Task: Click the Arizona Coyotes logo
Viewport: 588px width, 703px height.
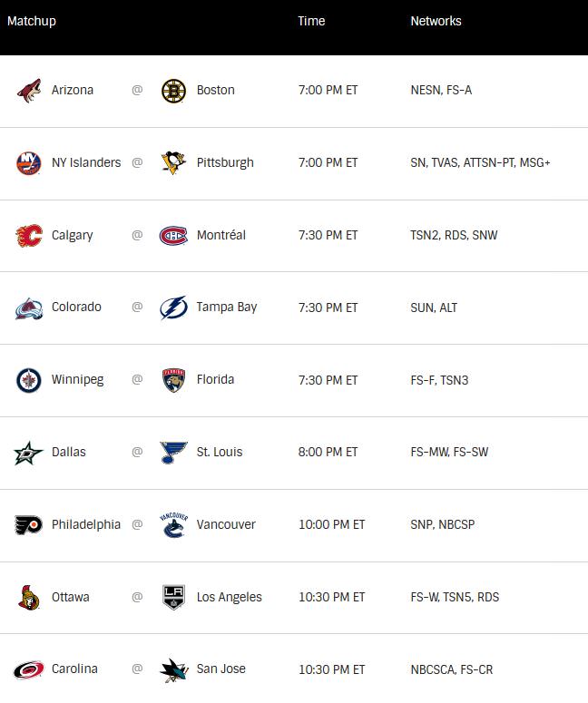Action: click(29, 91)
